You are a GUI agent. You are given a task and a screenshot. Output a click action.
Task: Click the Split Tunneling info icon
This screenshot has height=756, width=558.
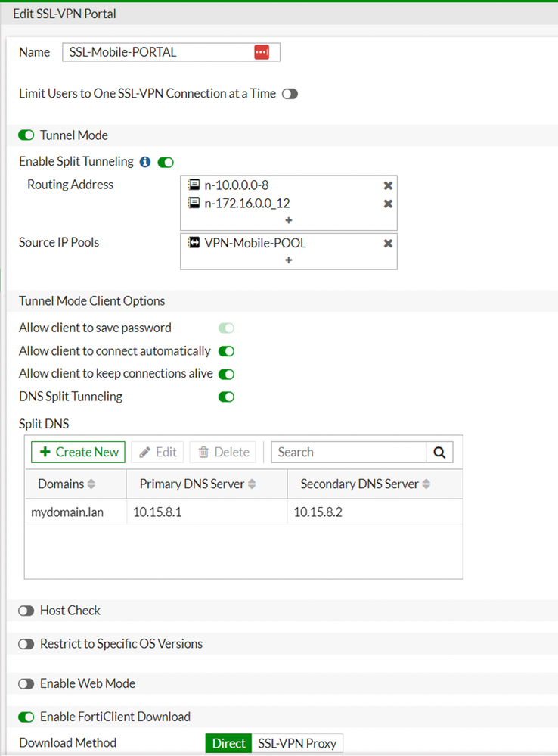145,162
